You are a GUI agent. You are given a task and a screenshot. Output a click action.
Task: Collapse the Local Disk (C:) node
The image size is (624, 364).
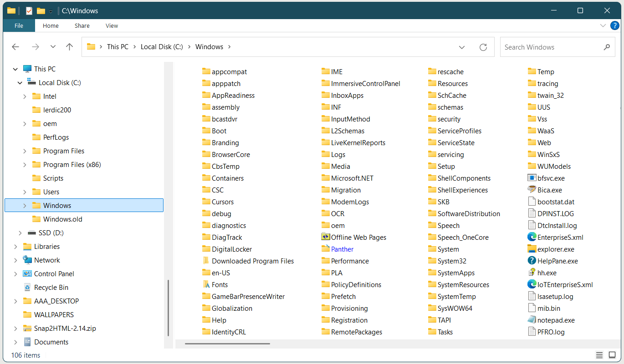tap(20, 83)
